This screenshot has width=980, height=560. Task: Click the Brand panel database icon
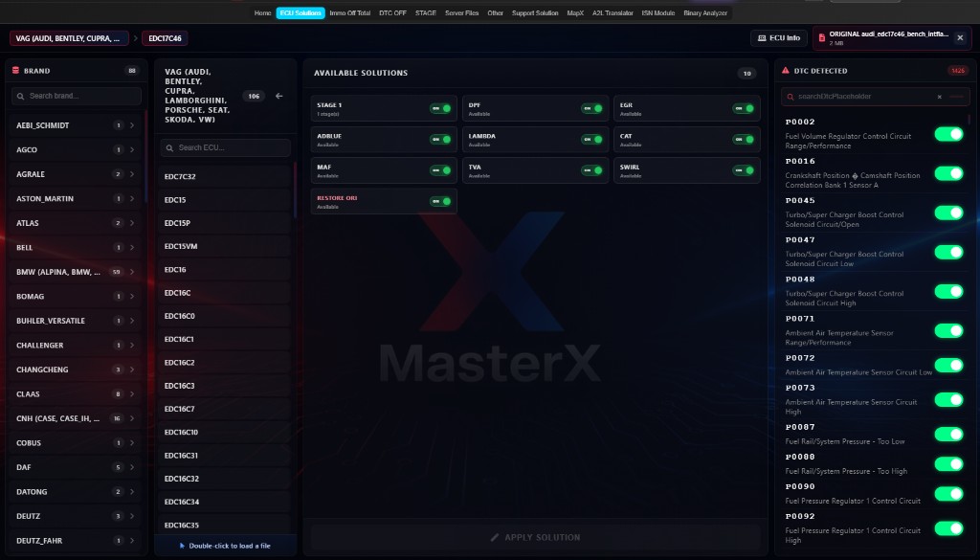(x=15, y=71)
